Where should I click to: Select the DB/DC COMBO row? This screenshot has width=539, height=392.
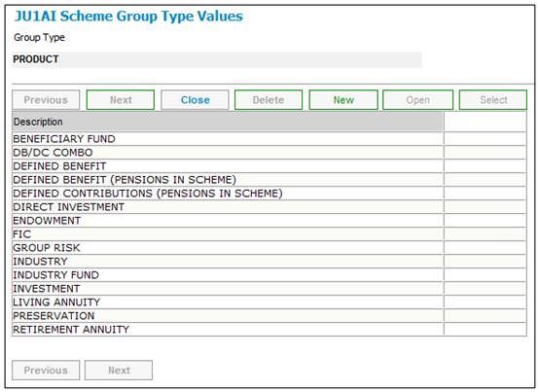tap(269, 153)
